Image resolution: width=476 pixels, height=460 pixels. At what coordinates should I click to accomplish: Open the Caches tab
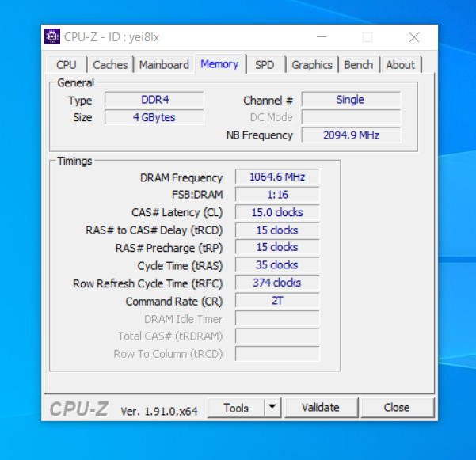(x=110, y=65)
